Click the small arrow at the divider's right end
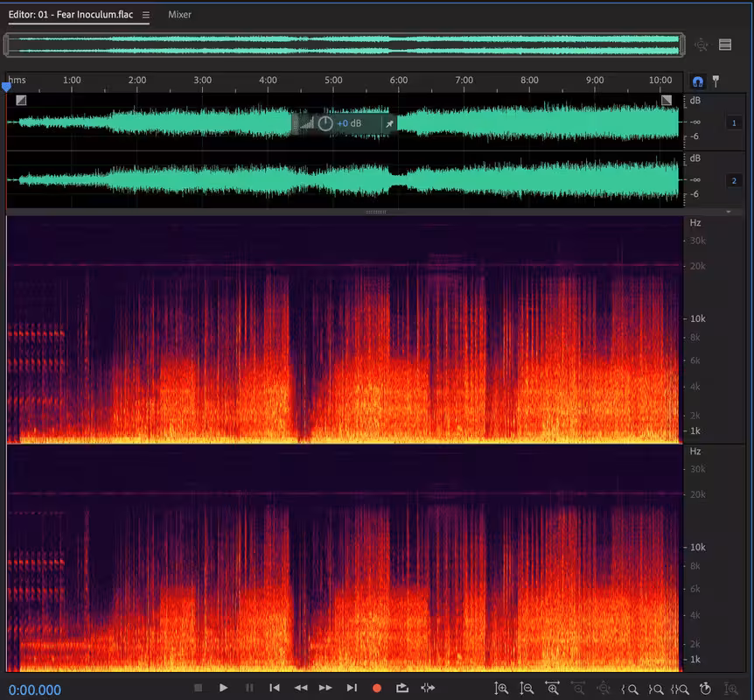Viewport: 754px width, 700px height. click(x=729, y=212)
